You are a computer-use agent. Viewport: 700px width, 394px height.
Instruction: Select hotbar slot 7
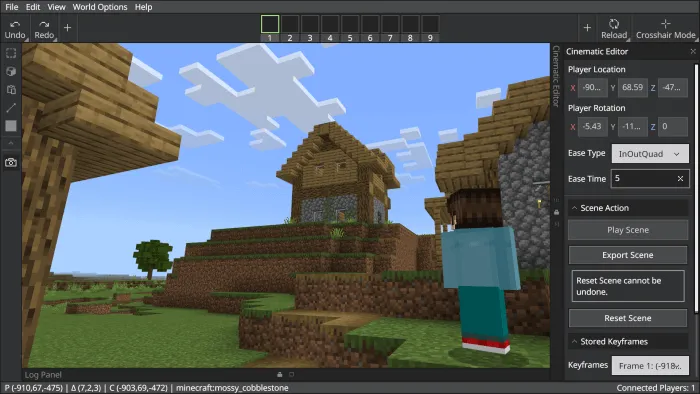[390, 25]
